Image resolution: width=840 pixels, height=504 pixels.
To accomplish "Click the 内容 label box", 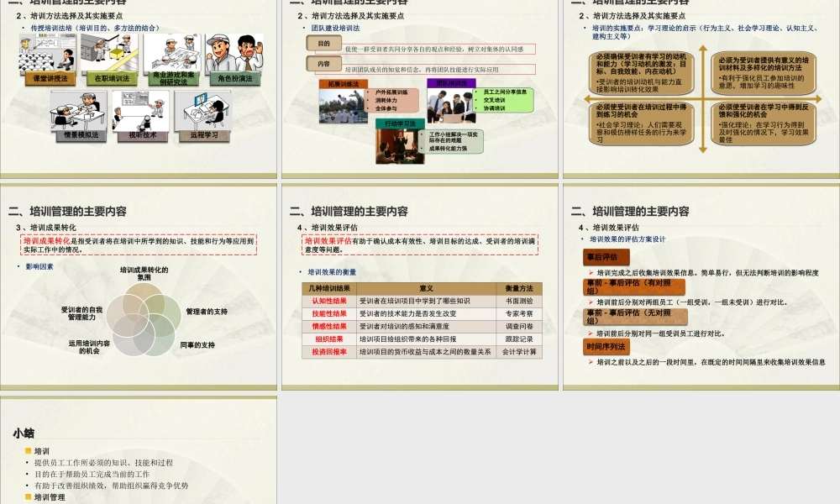I will pyautogui.click(x=325, y=64).
